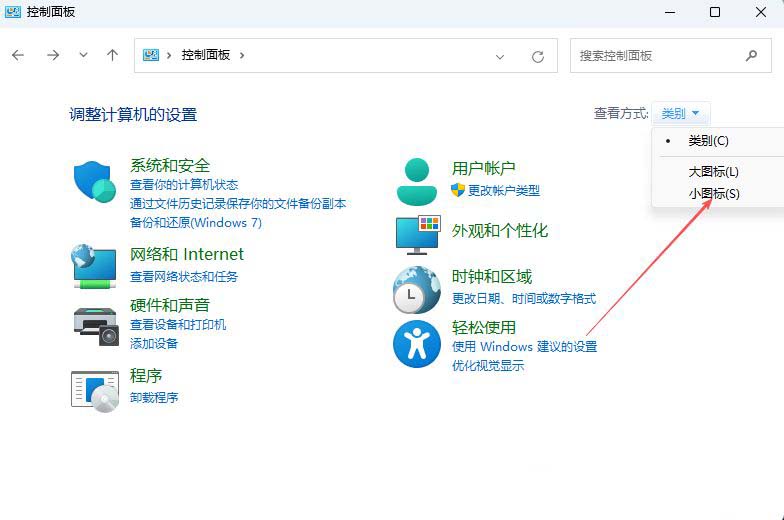Click the 搜索控制面板 search field
The image size is (784, 520).
tap(658, 56)
